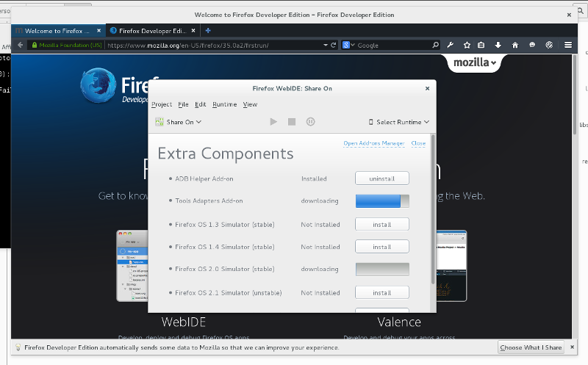Click Tools Adapters Add-on download progress bar
The height and width of the screenshot is (365, 588).
pos(382,201)
